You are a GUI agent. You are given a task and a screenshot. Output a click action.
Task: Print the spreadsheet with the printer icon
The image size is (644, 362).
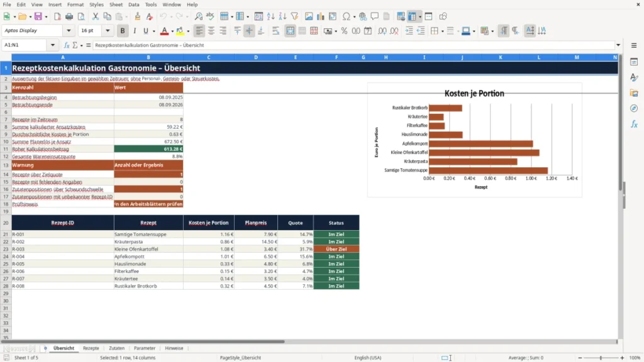[69, 16]
